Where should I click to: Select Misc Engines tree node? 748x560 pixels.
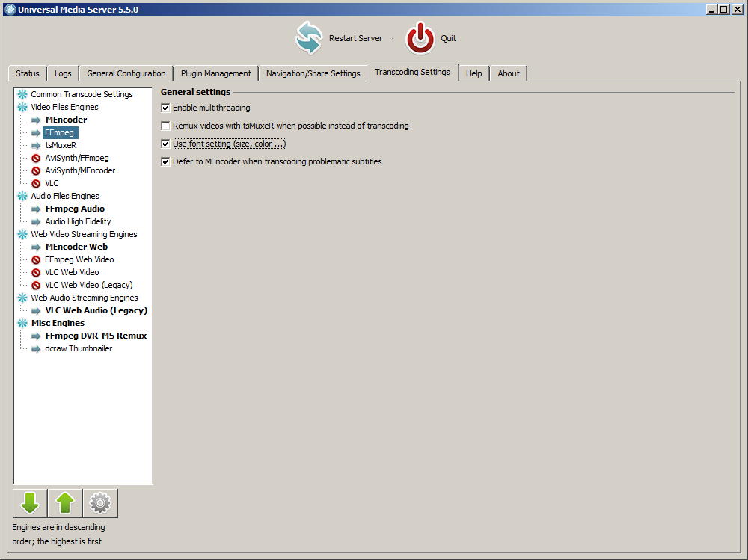(58, 323)
